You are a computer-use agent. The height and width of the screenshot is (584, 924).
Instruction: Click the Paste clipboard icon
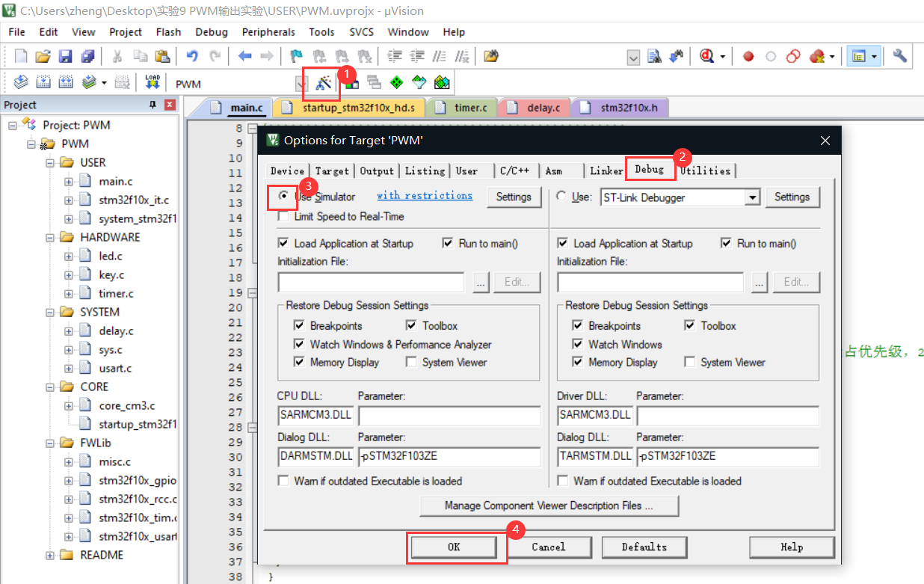click(162, 56)
